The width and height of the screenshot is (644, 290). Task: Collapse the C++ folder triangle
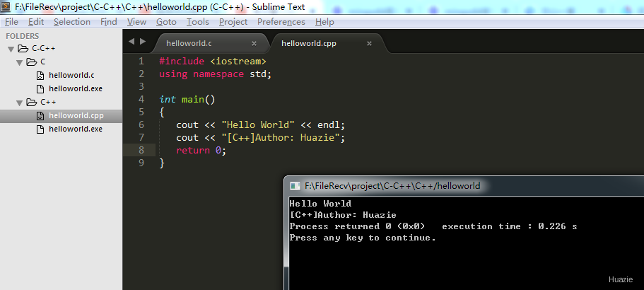coord(19,103)
